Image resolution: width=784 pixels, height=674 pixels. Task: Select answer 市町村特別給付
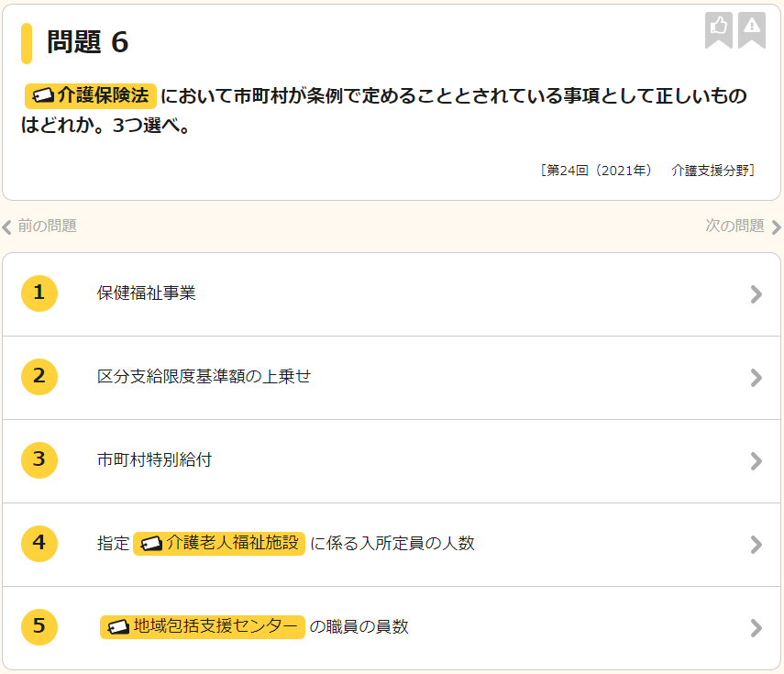(154, 459)
